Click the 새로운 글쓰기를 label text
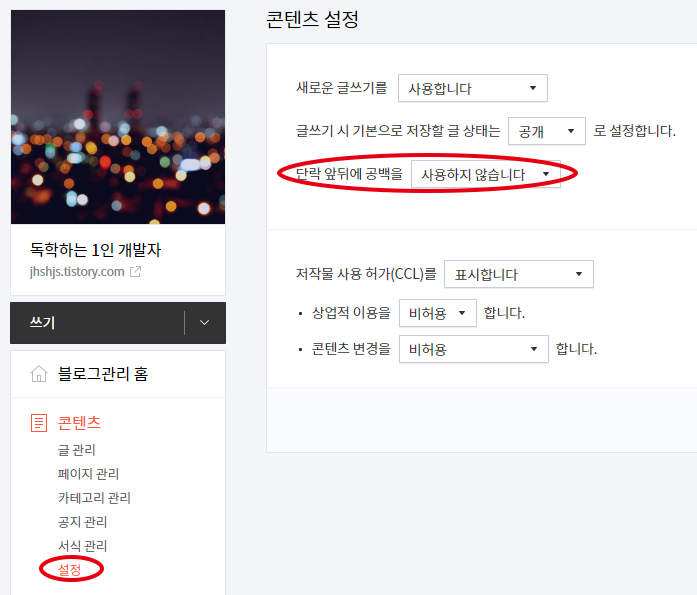 [x=341, y=88]
